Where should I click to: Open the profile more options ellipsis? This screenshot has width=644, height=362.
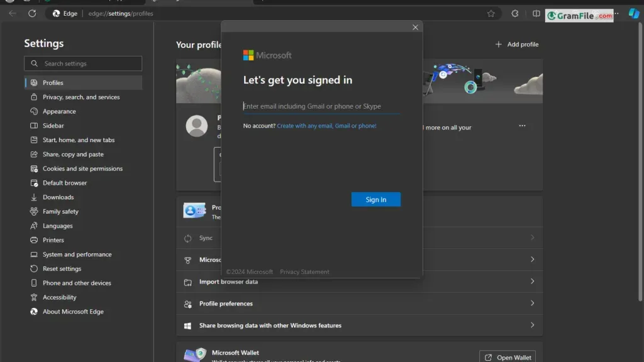tap(522, 126)
